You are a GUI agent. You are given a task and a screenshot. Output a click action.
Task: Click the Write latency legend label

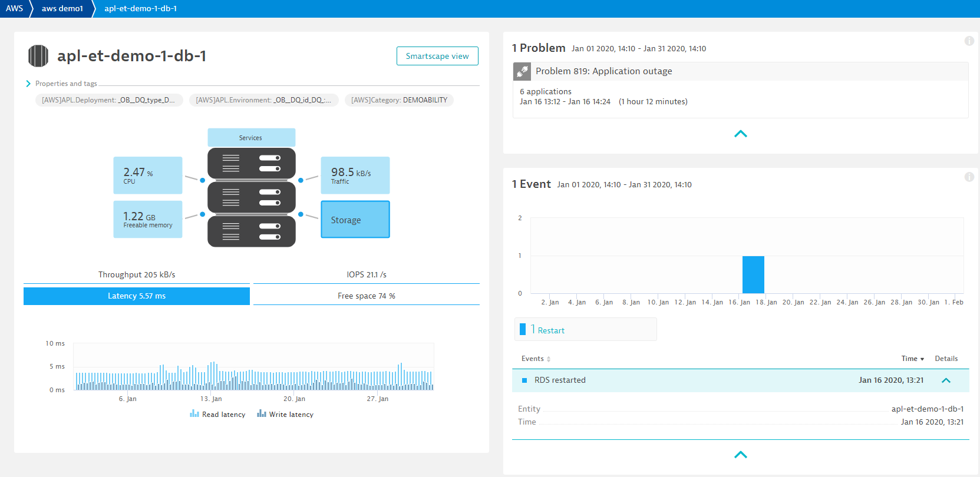coord(291,415)
